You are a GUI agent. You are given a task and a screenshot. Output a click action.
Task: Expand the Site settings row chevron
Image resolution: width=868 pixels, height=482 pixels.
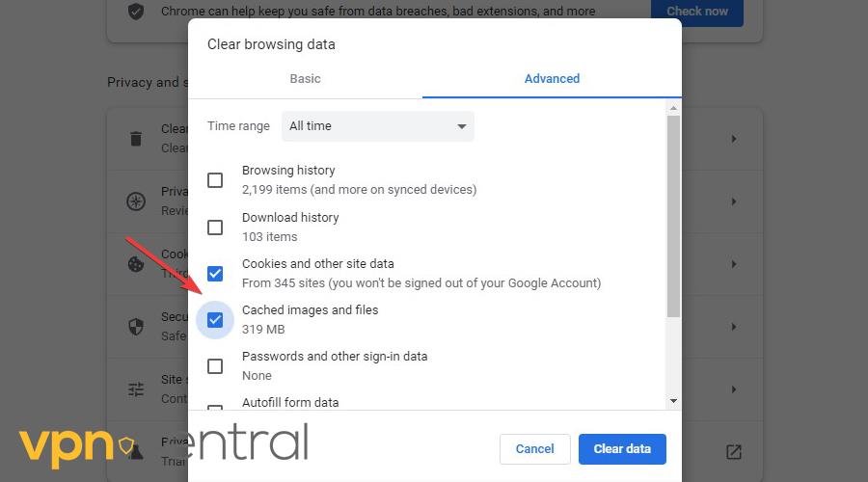pos(734,389)
